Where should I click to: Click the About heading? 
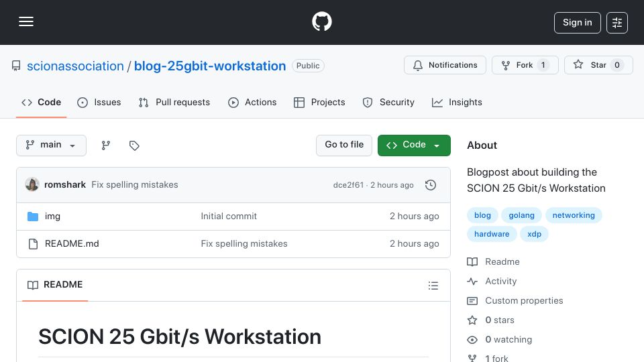[x=482, y=145]
